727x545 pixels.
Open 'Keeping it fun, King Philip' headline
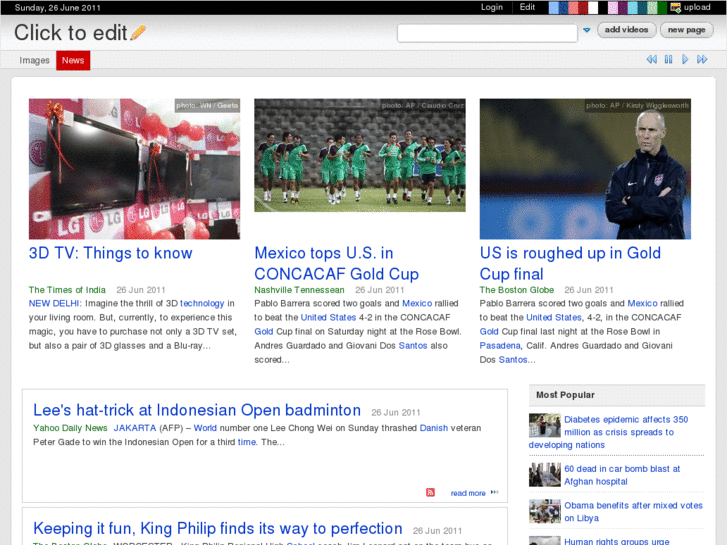(x=217, y=528)
